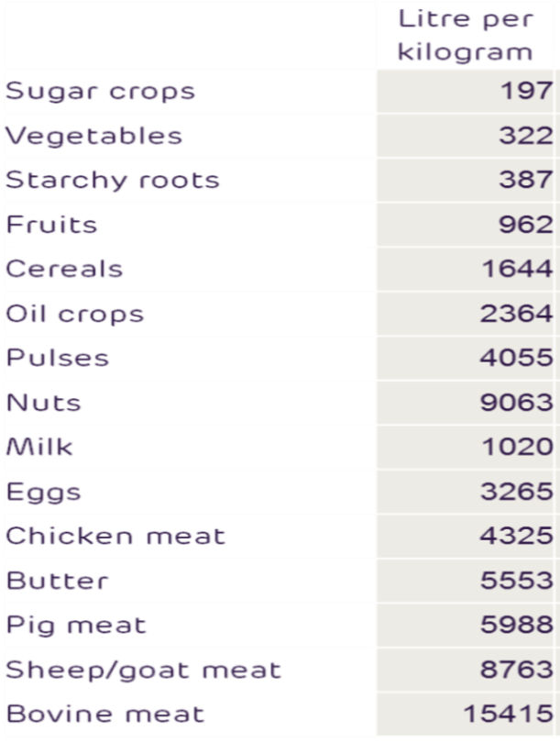Viewport: 560px width, 743px height.
Task: Click the value 322 for Vegetables
Action: 526,136
